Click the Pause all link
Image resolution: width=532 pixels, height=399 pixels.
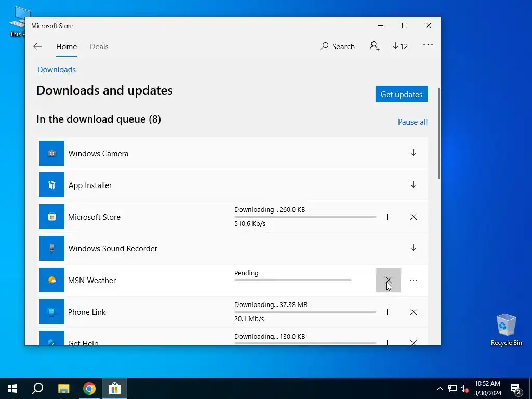[x=413, y=122]
